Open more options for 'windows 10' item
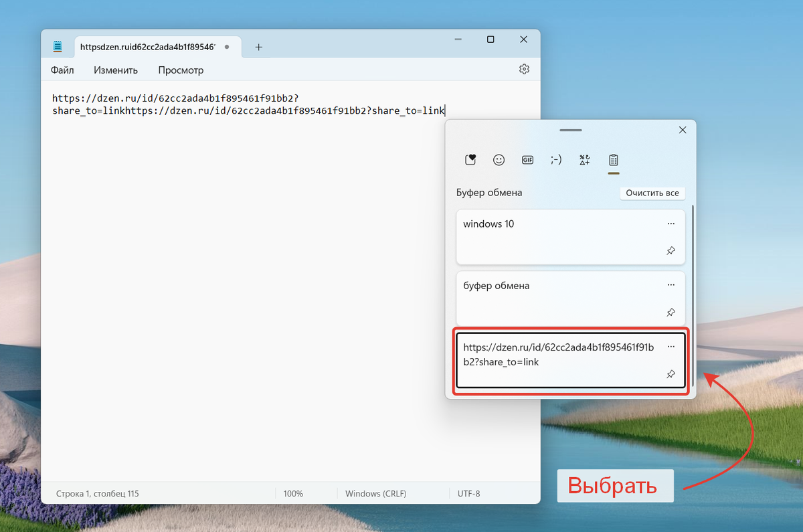 pos(671,223)
